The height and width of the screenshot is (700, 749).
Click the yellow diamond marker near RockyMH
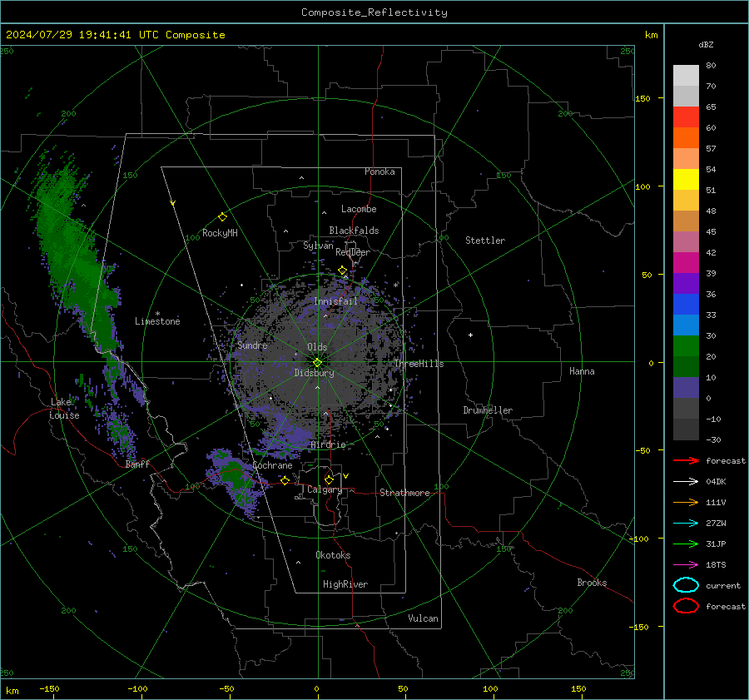point(222,217)
